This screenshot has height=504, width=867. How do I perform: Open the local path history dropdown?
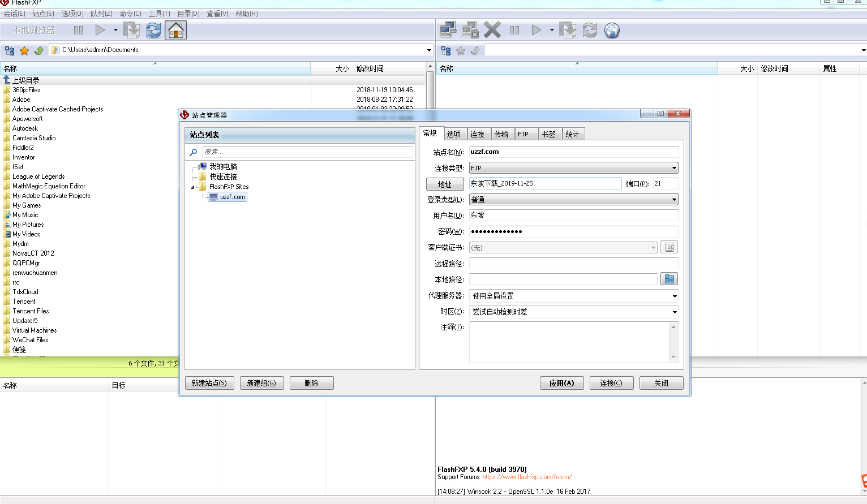coord(429,50)
